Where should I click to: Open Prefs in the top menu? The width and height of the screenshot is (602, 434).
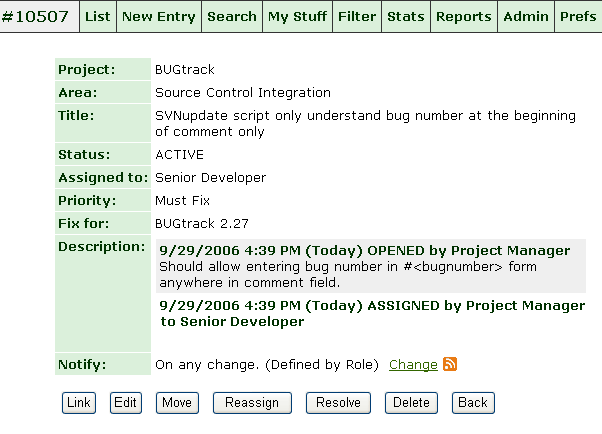tap(578, 16)
